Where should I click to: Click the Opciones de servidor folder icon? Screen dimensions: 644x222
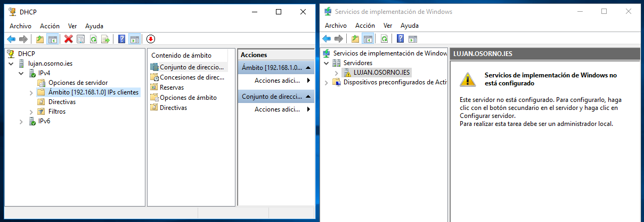[42, 83]
